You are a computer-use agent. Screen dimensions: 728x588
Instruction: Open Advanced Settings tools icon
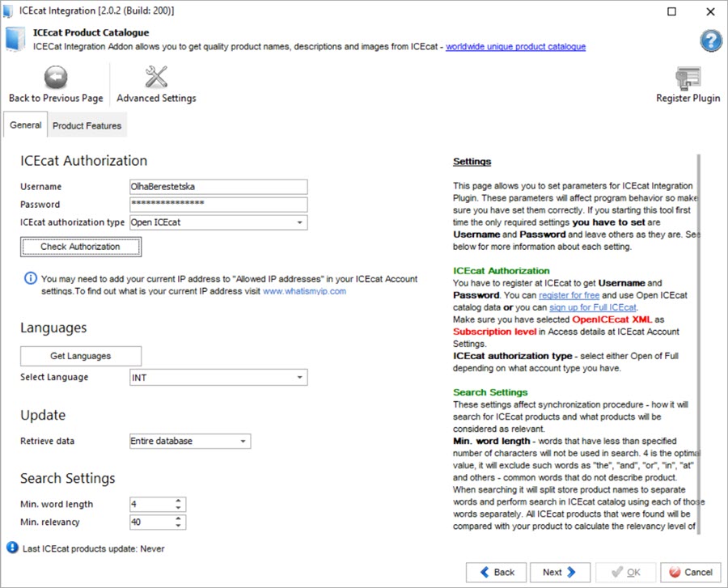[x=156, y=77]
